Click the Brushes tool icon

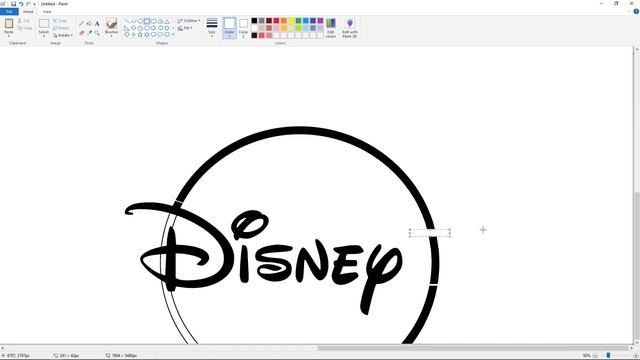[x=111, y=24]
